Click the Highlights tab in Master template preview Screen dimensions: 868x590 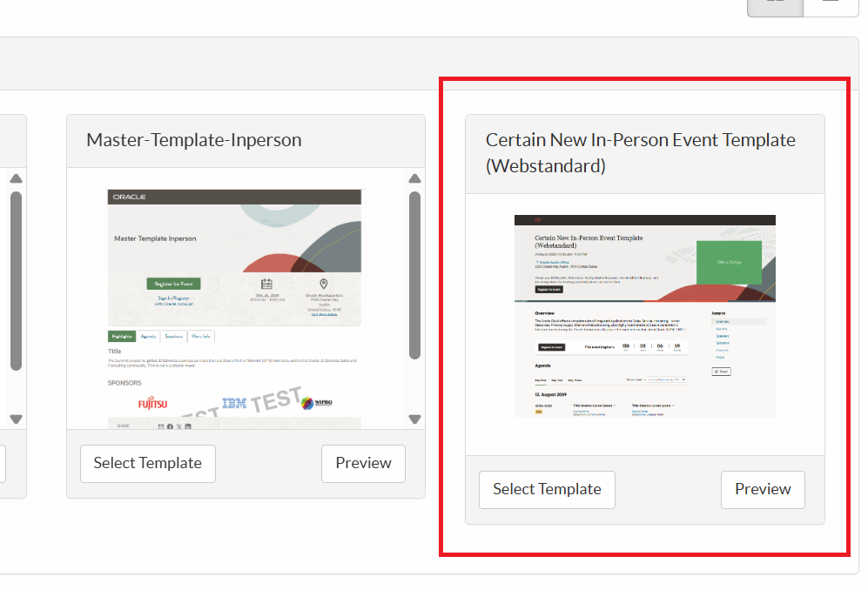122,336
